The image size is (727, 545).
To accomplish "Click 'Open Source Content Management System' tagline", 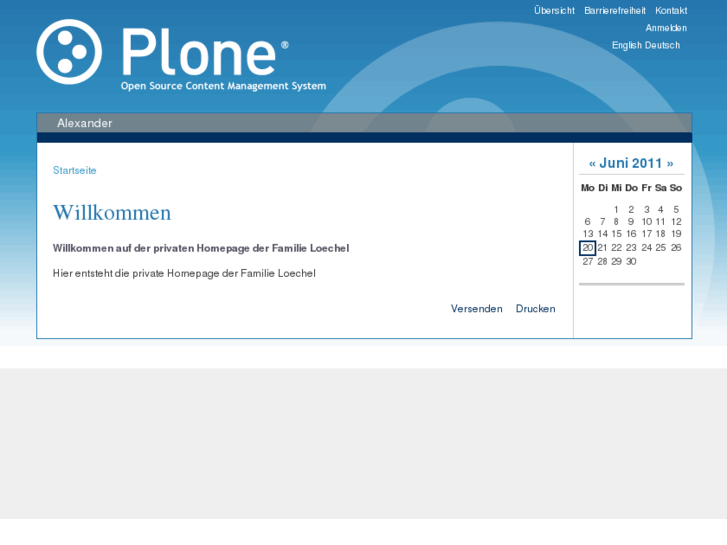I will pos(223,86).
